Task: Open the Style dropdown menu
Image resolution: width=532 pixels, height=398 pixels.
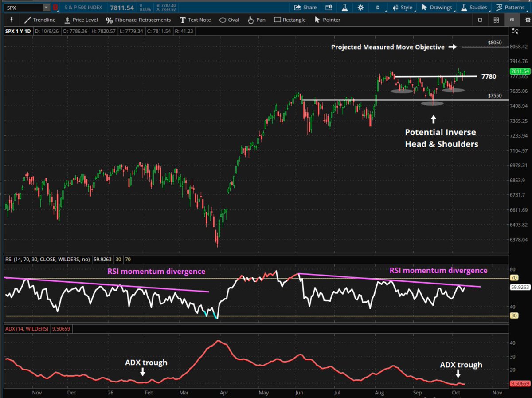Action: (403, 8)
